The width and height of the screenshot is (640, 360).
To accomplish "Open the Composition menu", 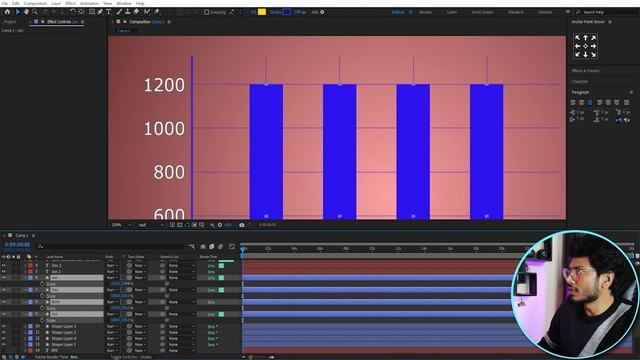I will (35, 3).
